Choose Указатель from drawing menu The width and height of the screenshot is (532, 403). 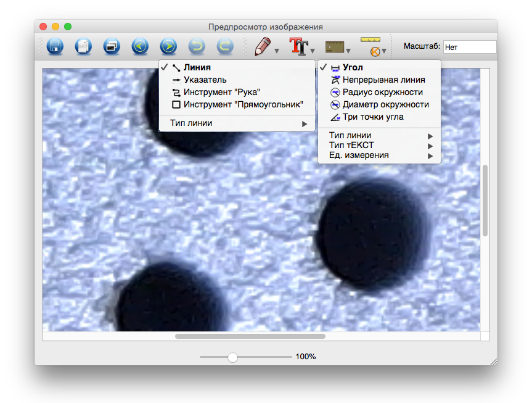[x=237, y=80]
